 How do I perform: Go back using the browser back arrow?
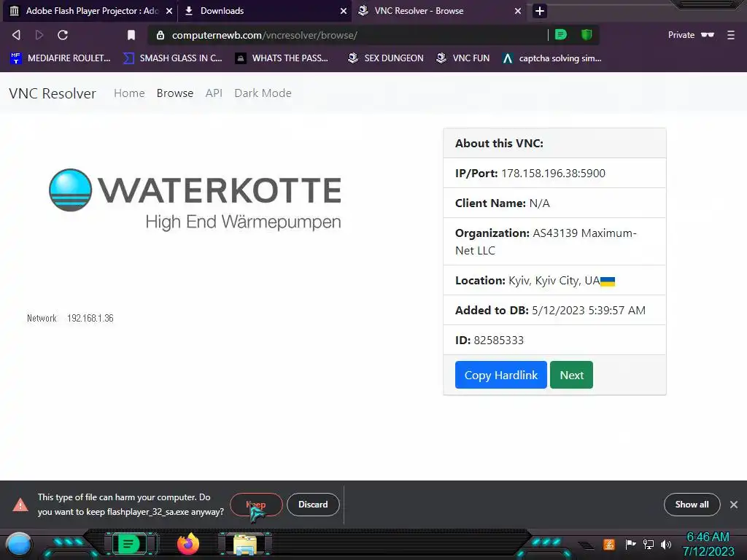click(16, 35)
